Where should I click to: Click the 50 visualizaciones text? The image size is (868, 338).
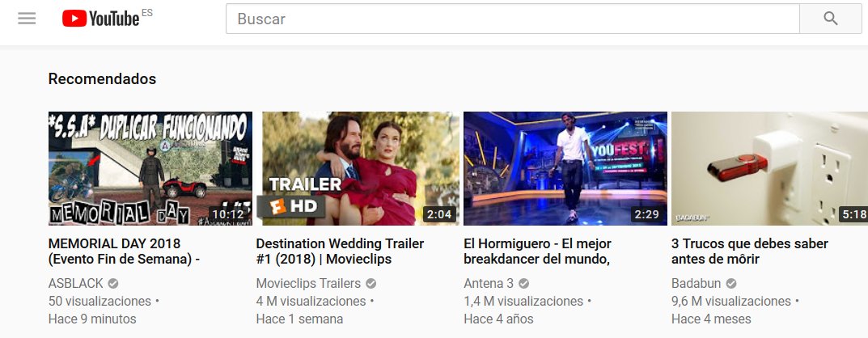coord(100,302)
